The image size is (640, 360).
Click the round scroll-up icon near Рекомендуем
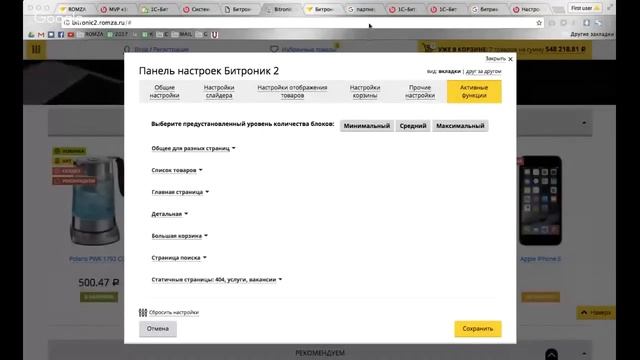[551, 354]
